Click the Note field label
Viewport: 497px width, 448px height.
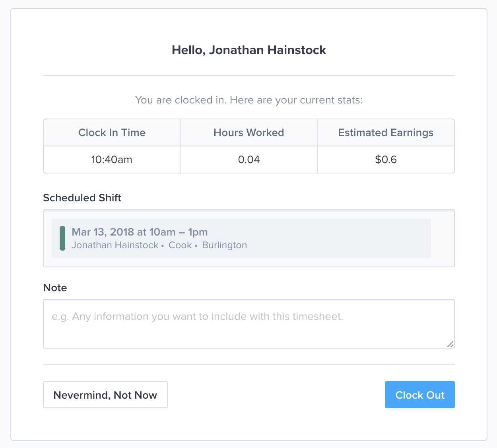[55, 288]
